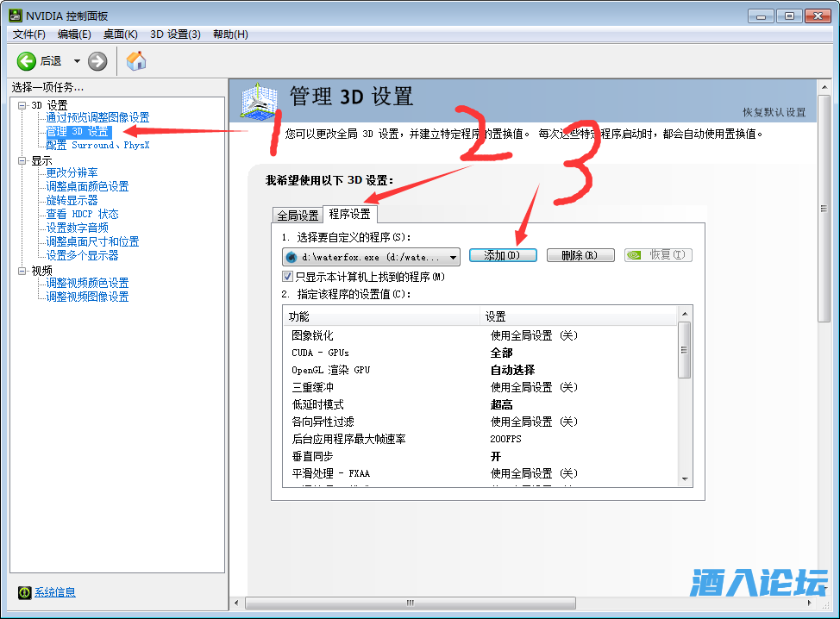Open 旋转显示器 task

pyautogui.click(x=72, y=200)
